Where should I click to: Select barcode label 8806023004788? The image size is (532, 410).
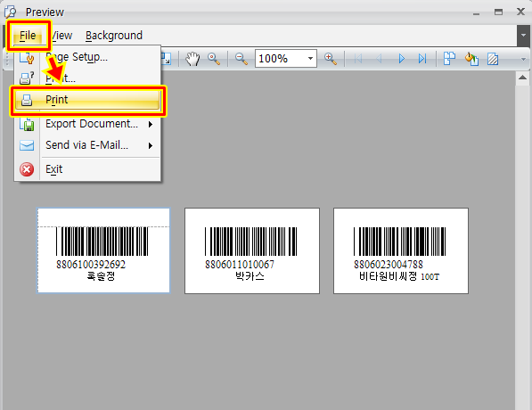tap(401, 250)
